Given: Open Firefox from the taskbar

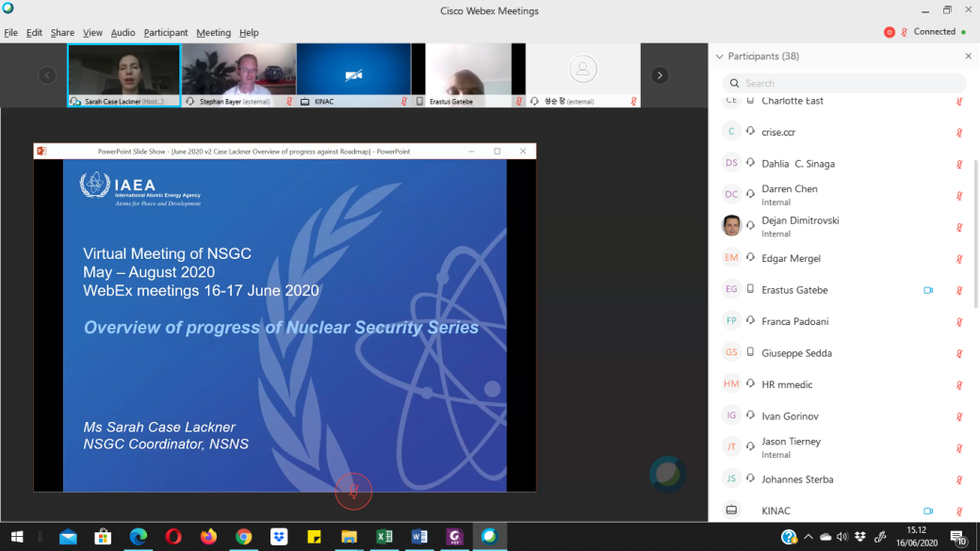Looking at the screenshot, I should 208,537.
